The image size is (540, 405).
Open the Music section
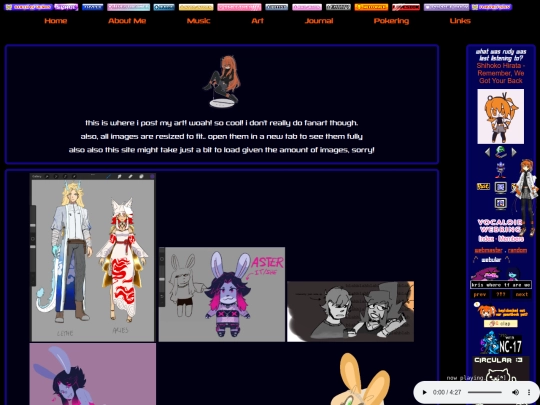coord(198,21)
